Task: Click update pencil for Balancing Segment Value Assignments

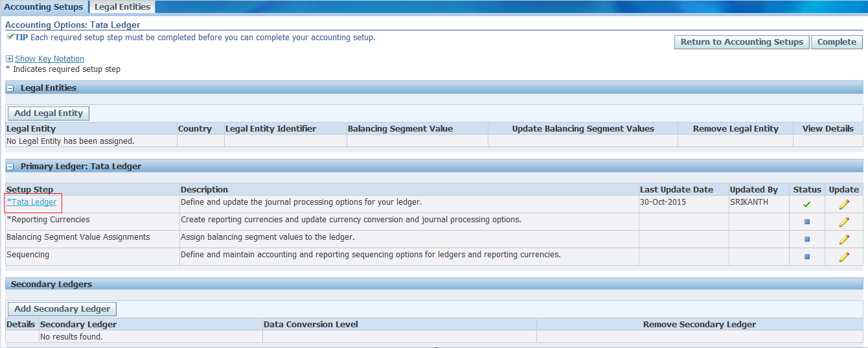Action: pyautogui.click(x=843, y=239)
